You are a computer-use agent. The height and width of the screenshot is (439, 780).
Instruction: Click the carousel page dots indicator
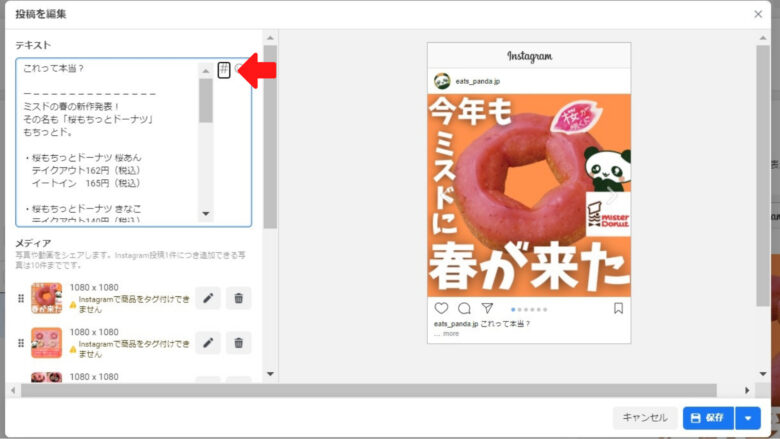point(529,309)
